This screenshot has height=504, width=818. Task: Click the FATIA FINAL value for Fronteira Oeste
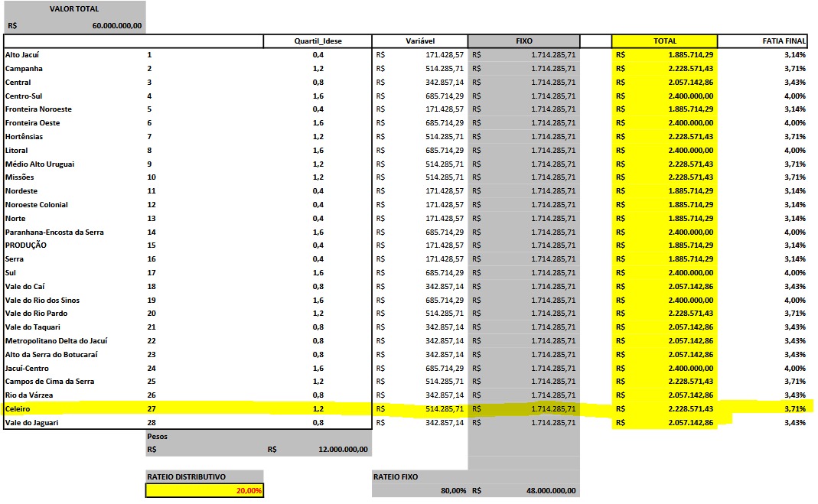point(795,123)
